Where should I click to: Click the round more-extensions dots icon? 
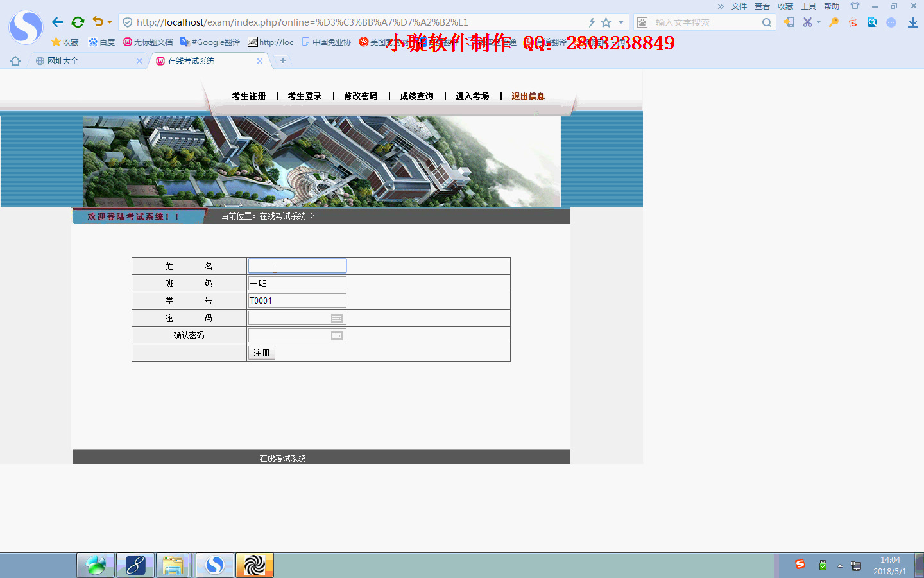click(x=891, y=22)
